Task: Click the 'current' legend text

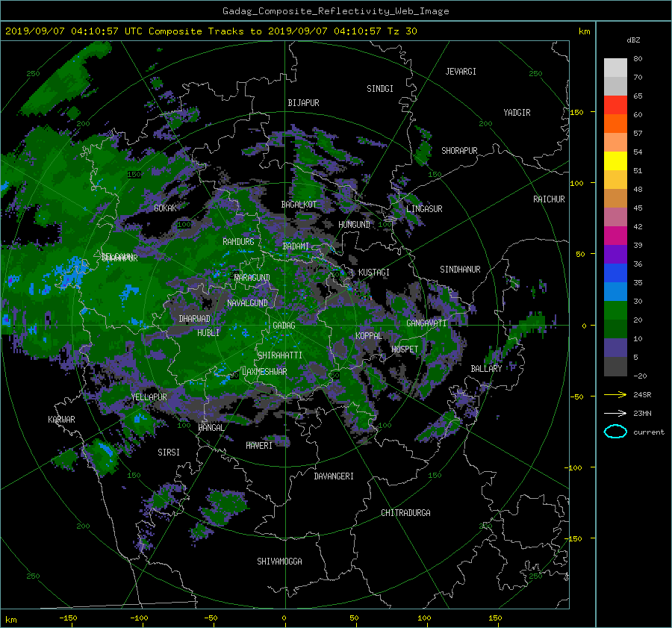Action: pyautogui.click(x=649, y=432)
